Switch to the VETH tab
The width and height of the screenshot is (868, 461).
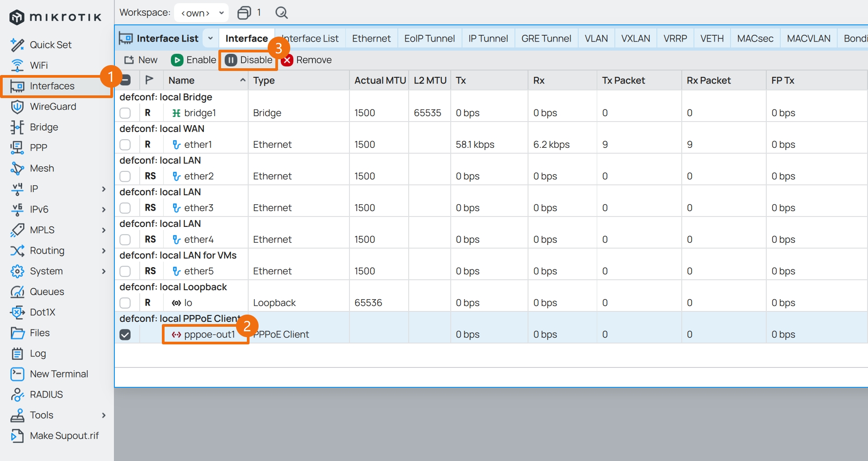pos(712,38)
